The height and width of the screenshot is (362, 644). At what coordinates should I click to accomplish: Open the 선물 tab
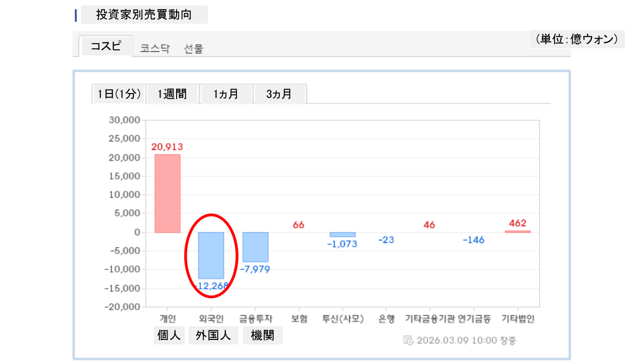[x=194, y=49]
